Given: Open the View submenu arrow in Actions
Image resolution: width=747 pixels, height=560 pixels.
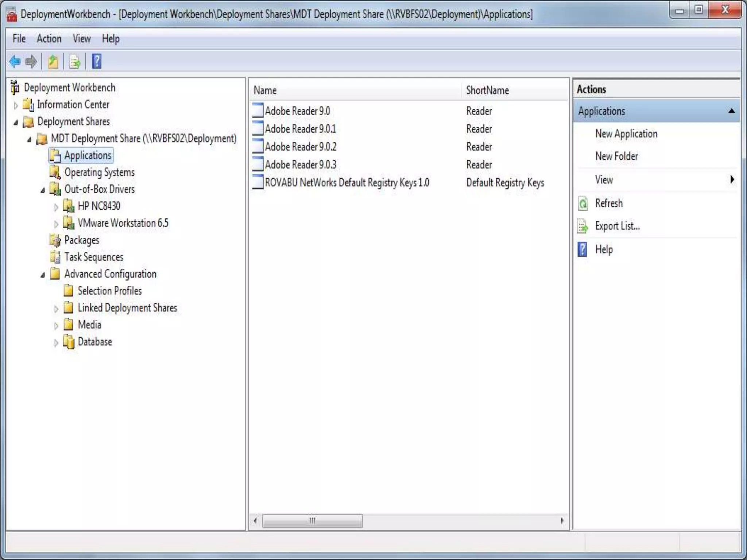Looking at the screenshot, I should pos(732,179).
